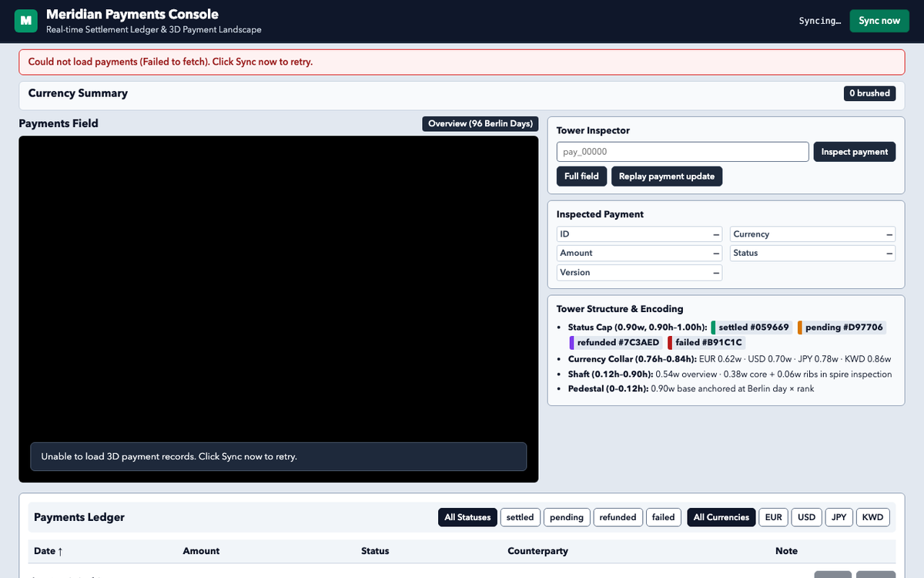Viewport: 924px width, 578px height.
Task: Toggle the refunded filter in Payments Ledger
Action: tap(618, 517)
